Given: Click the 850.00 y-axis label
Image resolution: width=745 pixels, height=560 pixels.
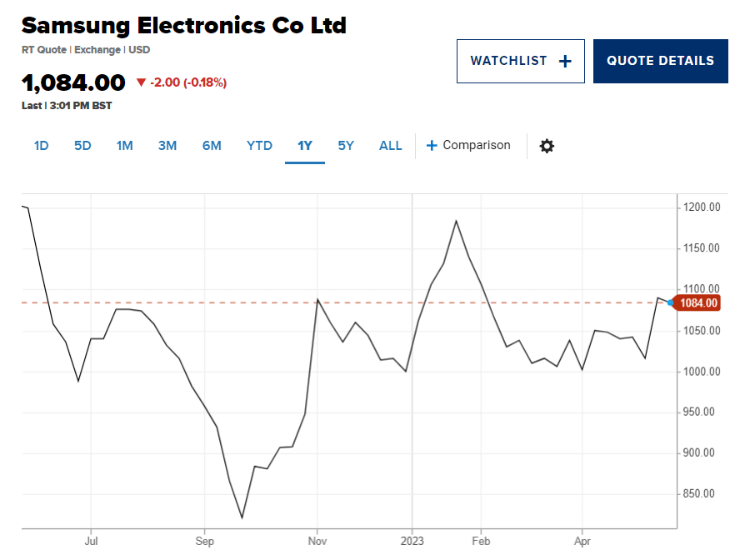Looking at the screenshot, I should tap(699, 494).
